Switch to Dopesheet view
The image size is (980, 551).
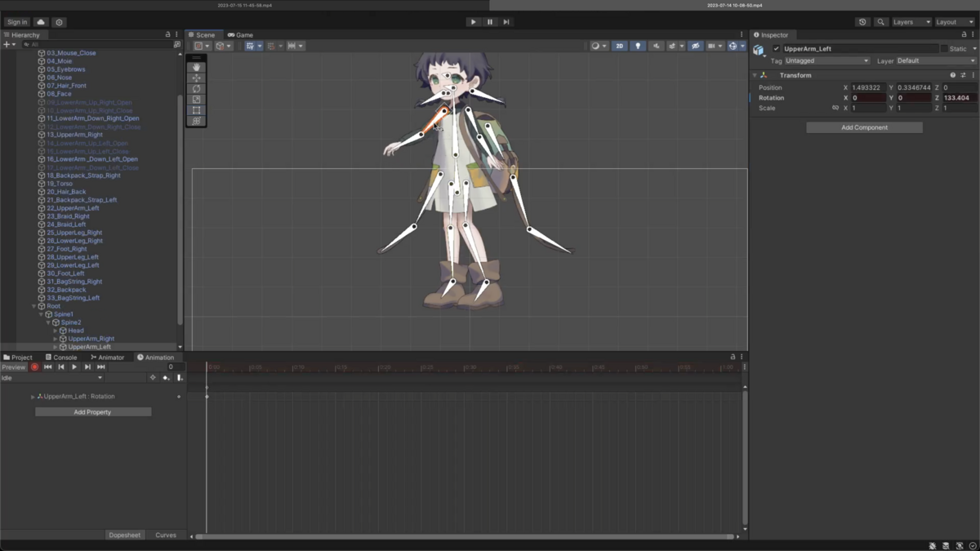pyautogui.click(x=124, y=535)
